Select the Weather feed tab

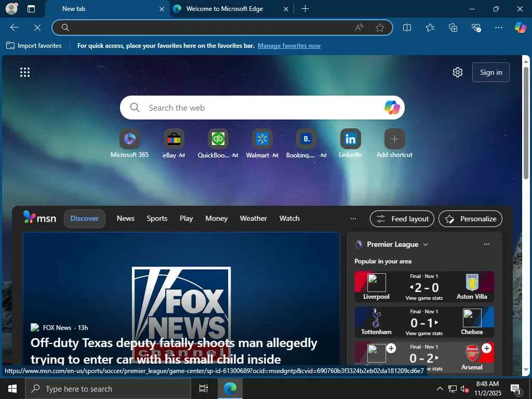[254, 219]
